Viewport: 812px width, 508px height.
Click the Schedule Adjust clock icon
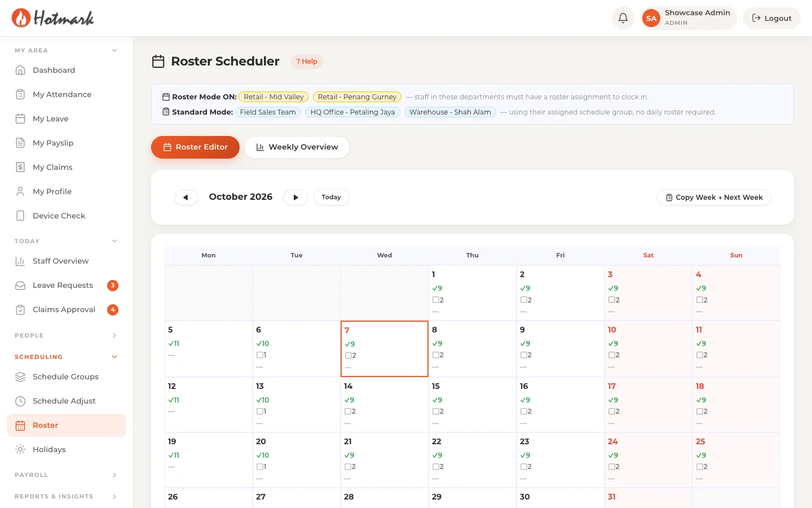(x=20, y=401)
